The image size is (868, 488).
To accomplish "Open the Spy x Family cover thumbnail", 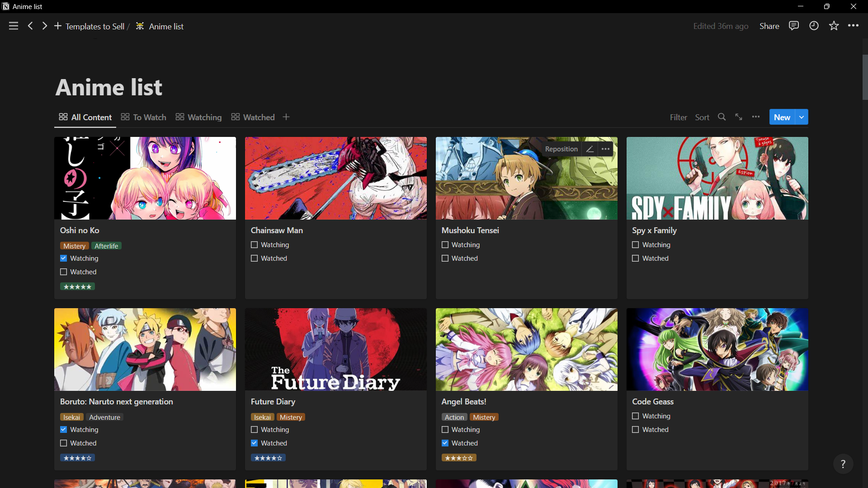I will click(717, 178).
